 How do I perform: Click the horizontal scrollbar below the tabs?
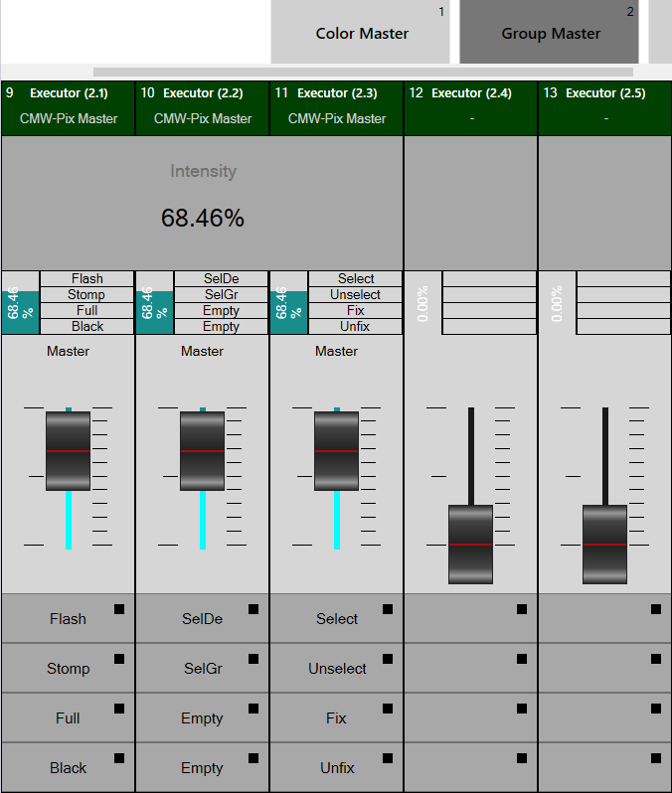[x=363, y=72]
